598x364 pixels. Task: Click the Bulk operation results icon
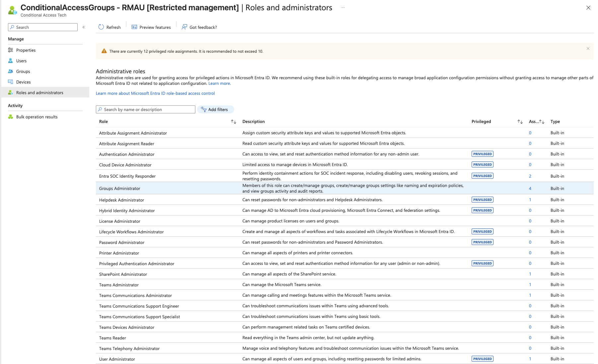coord(11,117)
